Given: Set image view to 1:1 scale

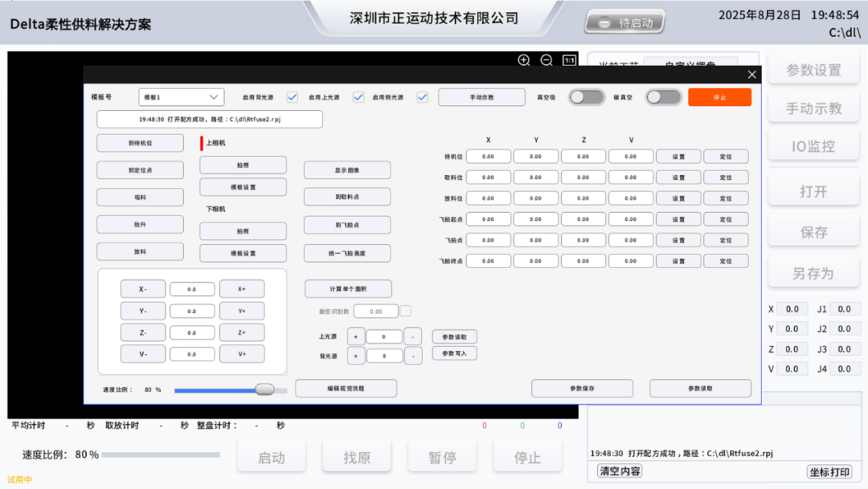Looking at the screenshot, I should pos(568,59).
